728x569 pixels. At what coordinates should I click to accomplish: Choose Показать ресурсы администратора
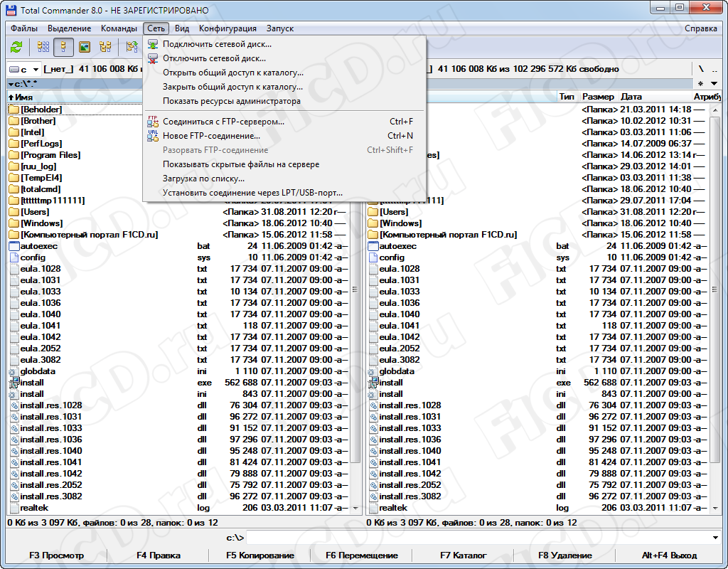284,101
